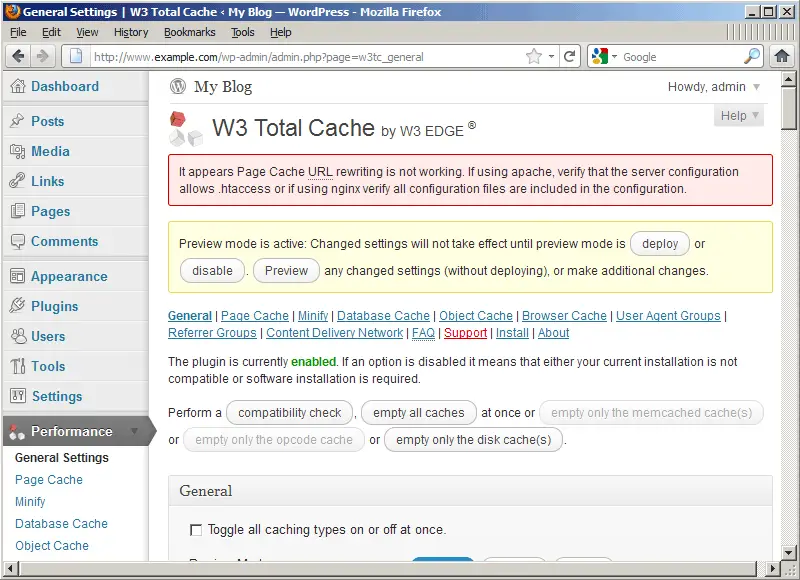The width and height of the screenshot is (800, 580).
Task: Click the Links chain icon
Action: (17, 181)
